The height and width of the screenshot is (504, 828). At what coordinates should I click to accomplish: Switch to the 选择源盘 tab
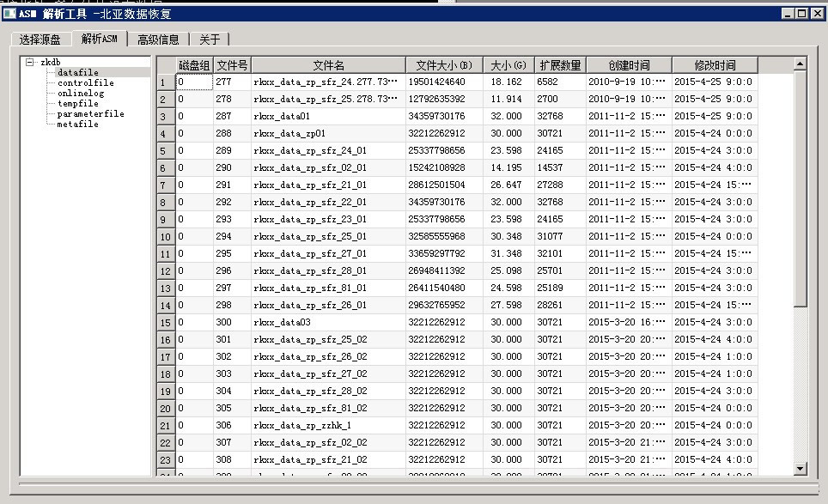pyautogui.click(x=40, y=39)
